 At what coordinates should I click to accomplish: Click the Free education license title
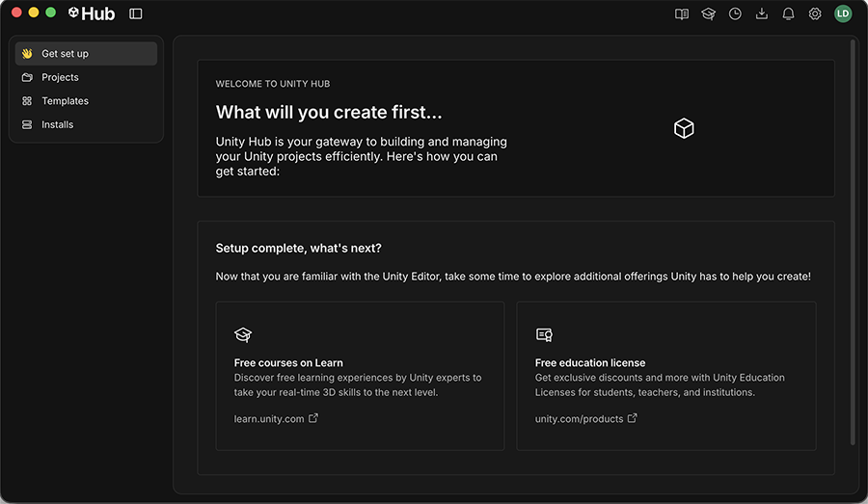point(590,363)
